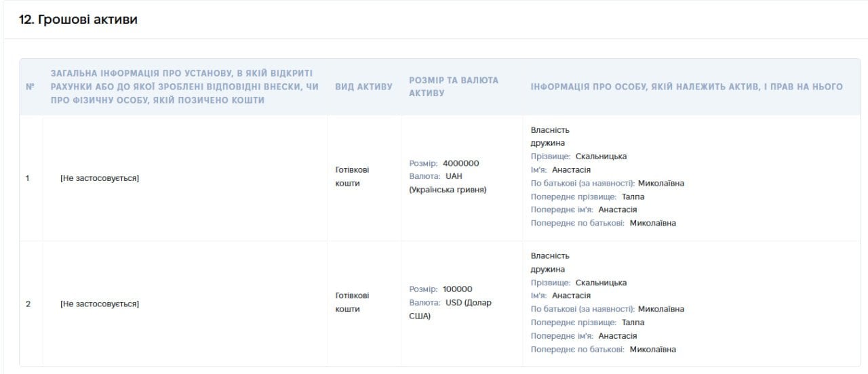The height and width of the screenshot is (374, 868).
Task: Click currency 'UAH (Українська гривня)'
Action: point(448,183)
